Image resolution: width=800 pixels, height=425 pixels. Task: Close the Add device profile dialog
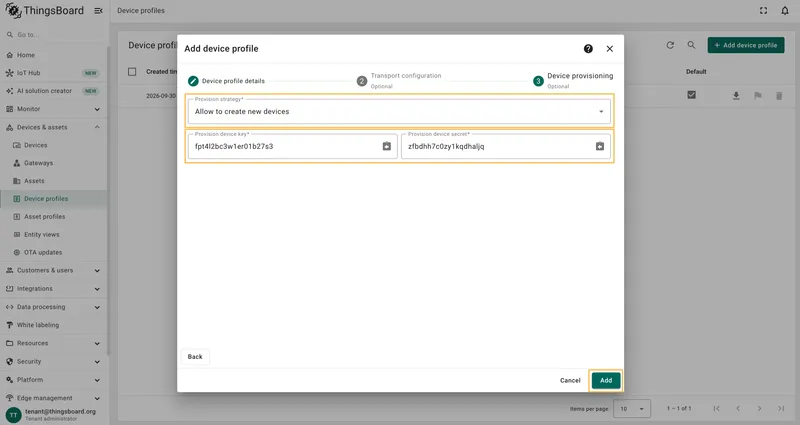[610, 48]
